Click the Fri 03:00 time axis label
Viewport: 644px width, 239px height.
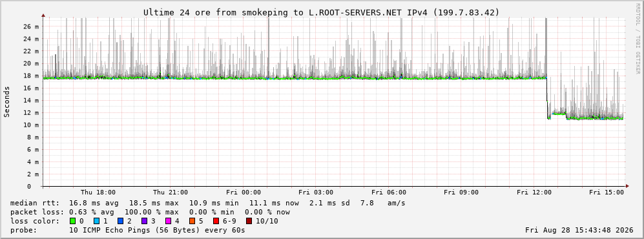click(316, 192)
